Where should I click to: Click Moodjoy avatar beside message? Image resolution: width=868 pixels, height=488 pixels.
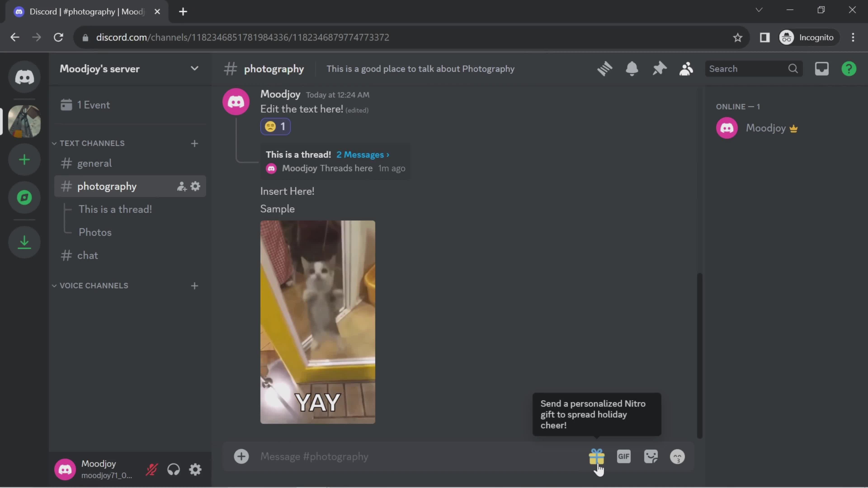[236, 102]
